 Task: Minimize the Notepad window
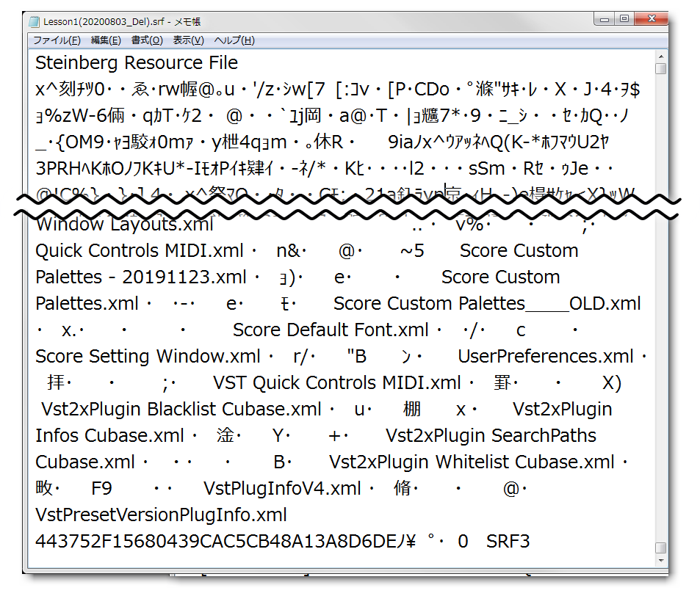[x=605, y=19]
